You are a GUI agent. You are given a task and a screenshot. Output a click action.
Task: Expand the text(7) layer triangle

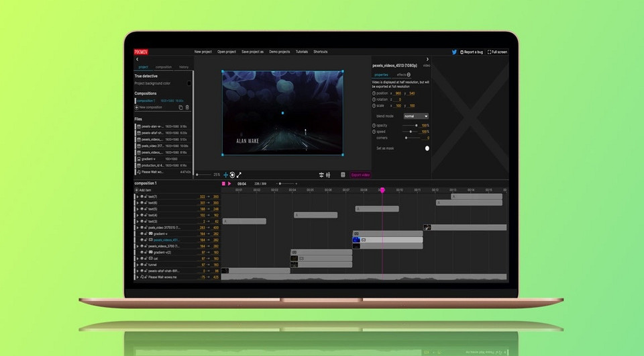[x=138, y=197]
